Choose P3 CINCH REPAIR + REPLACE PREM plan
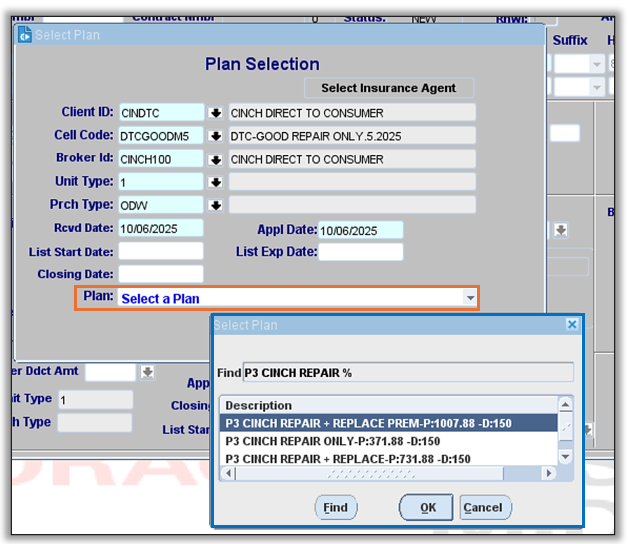This screenshot has width=628, height=544. pyautogui.click(x=368, y=423)
